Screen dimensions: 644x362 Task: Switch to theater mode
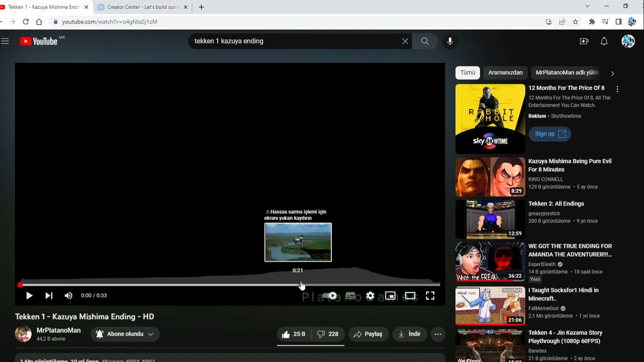pos(410,296)
